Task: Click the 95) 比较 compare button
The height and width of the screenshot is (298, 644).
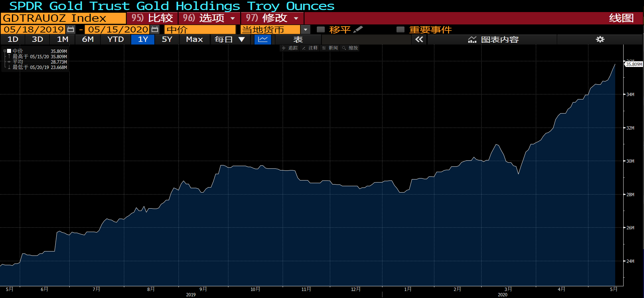Action: (152, 18)
